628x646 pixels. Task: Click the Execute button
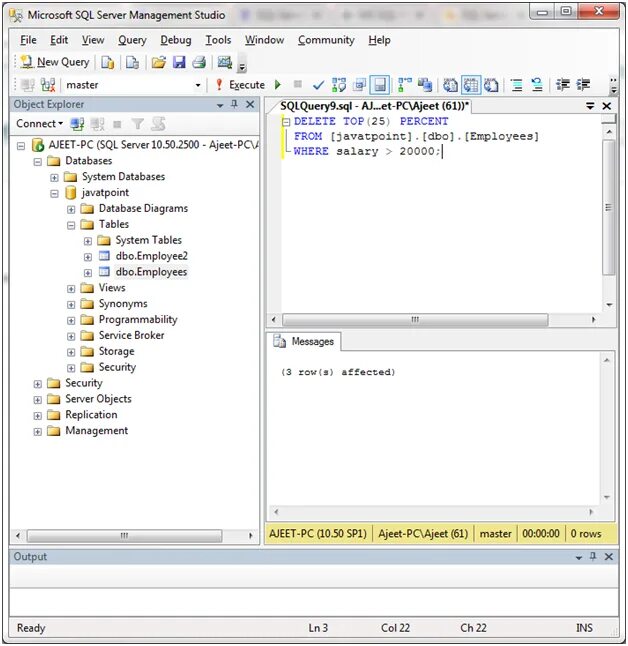coord(241,85)
